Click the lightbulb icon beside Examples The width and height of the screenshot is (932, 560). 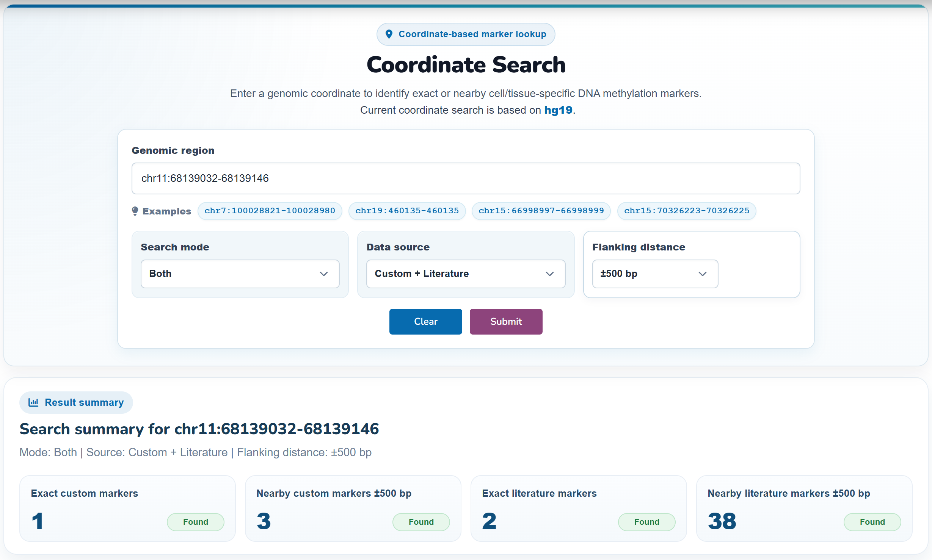coord(135,211)
